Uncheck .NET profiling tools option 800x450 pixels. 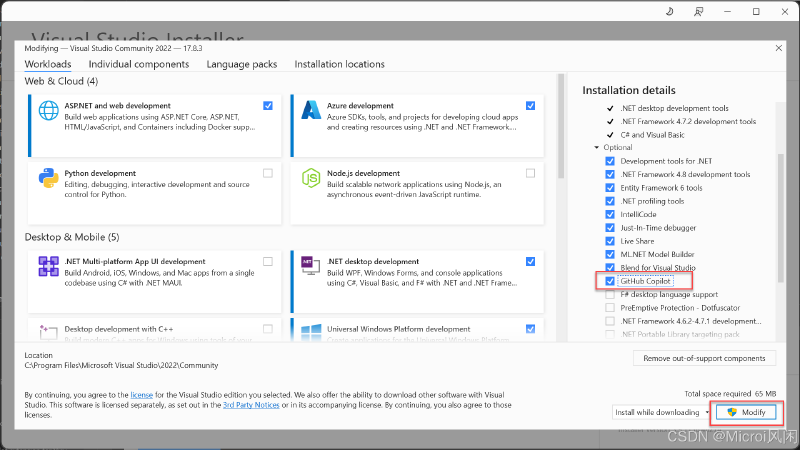(x=610, y=201)
